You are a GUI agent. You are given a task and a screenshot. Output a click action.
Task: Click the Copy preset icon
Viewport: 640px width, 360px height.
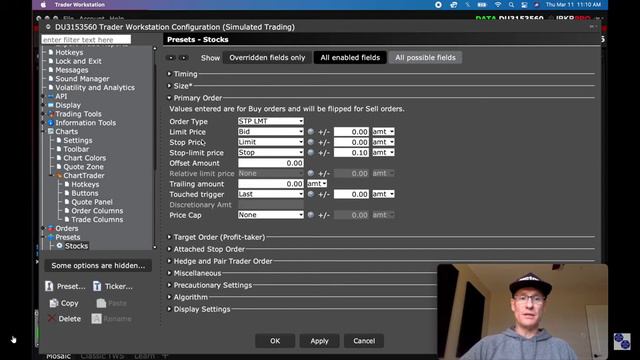[x=54, y=303]
